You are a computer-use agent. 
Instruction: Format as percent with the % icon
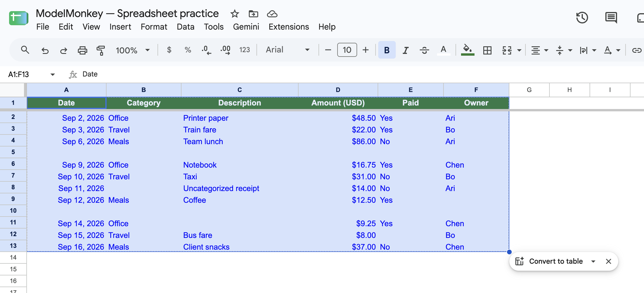(188, 50)
